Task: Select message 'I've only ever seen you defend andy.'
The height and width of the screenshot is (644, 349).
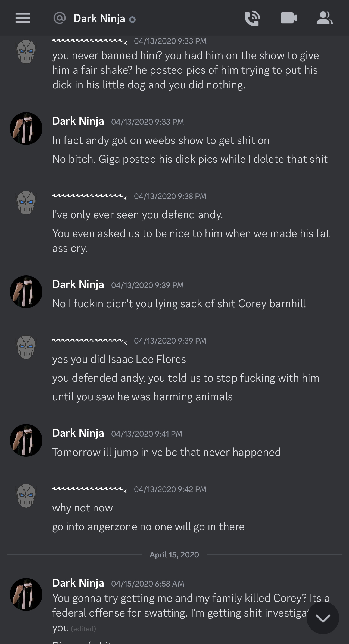Action: click(x=138, y=215)
